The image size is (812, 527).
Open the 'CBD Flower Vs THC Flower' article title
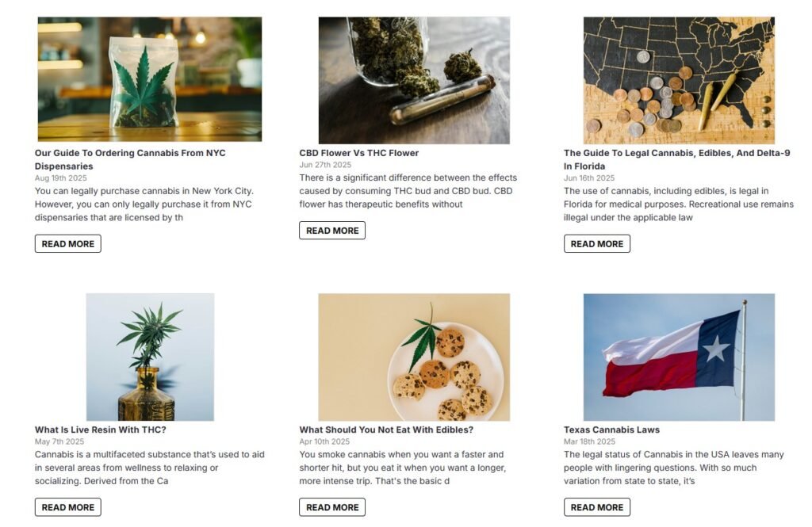pyautogui.click(x=358, y=153)
